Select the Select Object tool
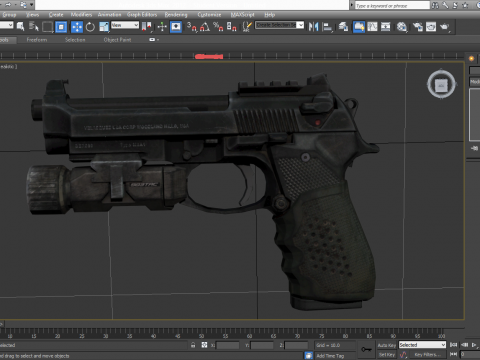Screen dimensions: 480x360 [x=20, y=26]
